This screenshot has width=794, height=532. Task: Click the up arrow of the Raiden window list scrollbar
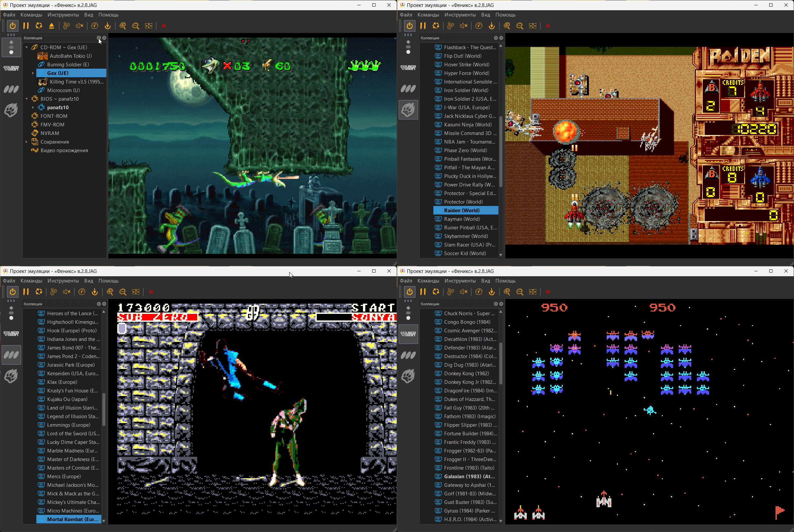(x=501, y=46)
